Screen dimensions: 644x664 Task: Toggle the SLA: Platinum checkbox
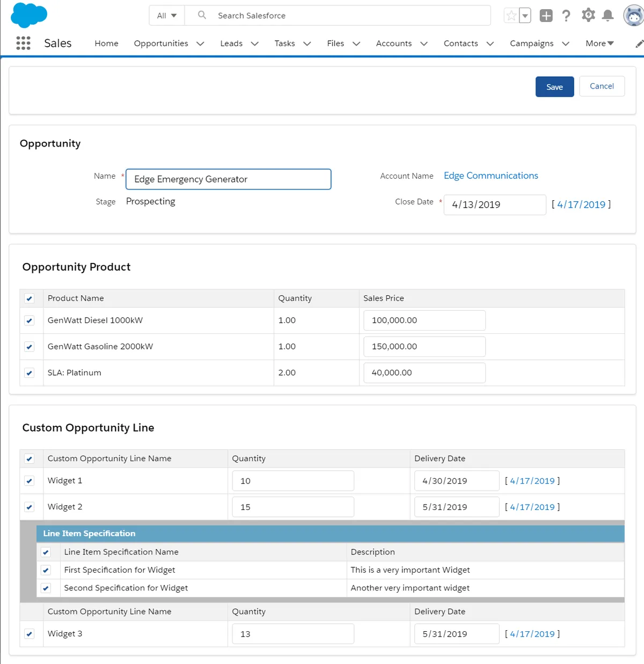(30, 373)
